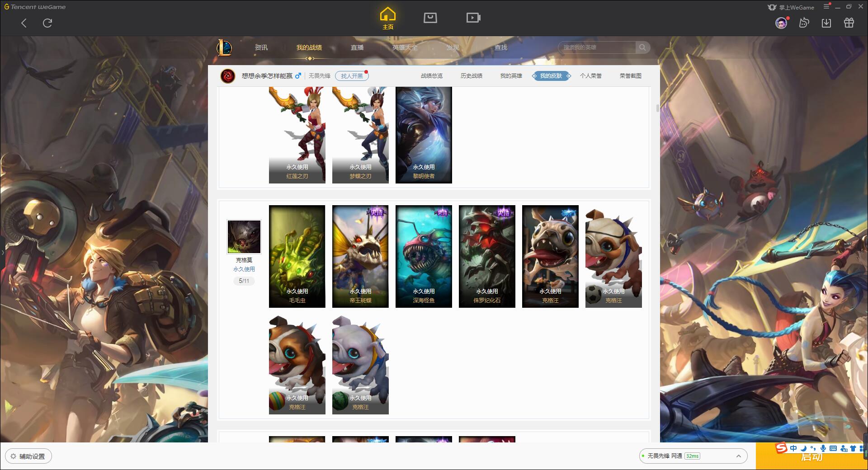Open the 深海怪鱼 skin card

coord(424,256)
